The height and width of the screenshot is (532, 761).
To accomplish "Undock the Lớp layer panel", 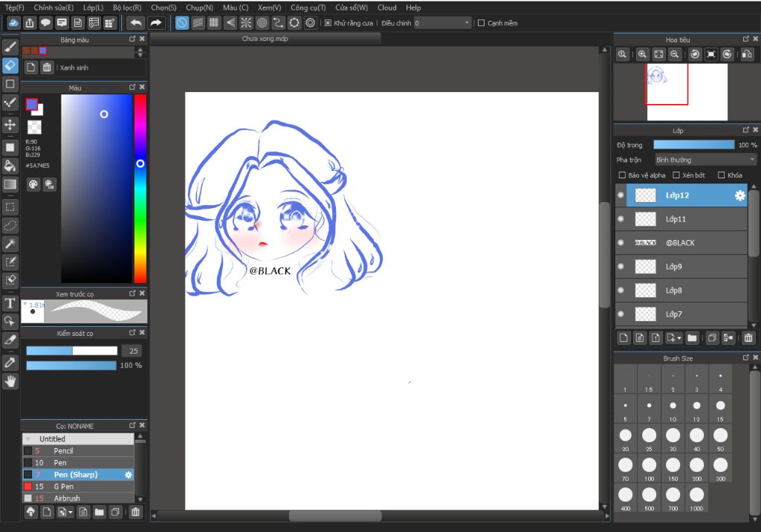I will tap(746, 129).
